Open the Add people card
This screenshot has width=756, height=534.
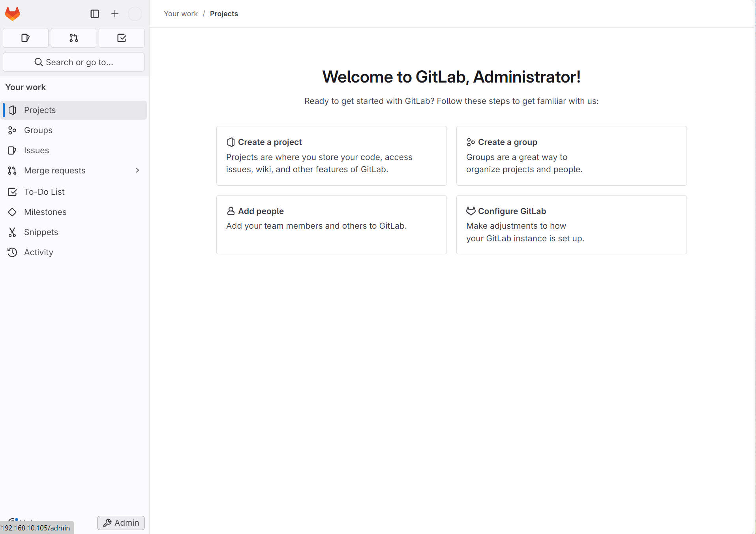click(x=332, y=225)
